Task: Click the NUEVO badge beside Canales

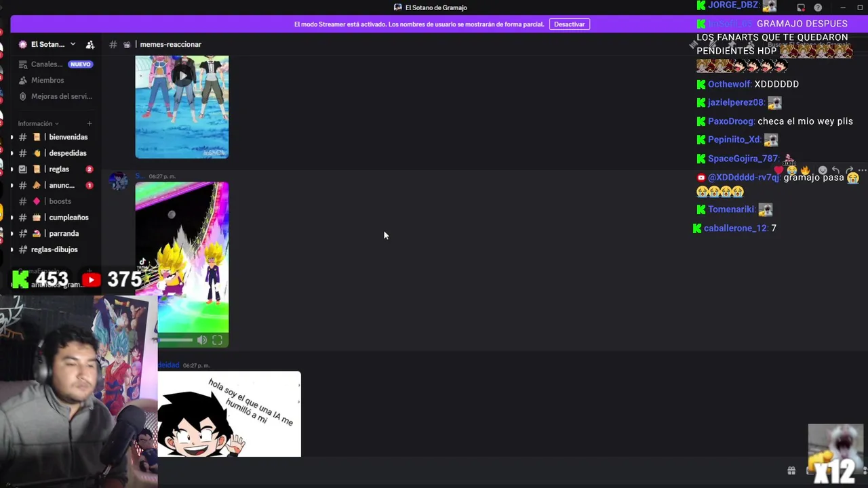Action: [80, 64]
